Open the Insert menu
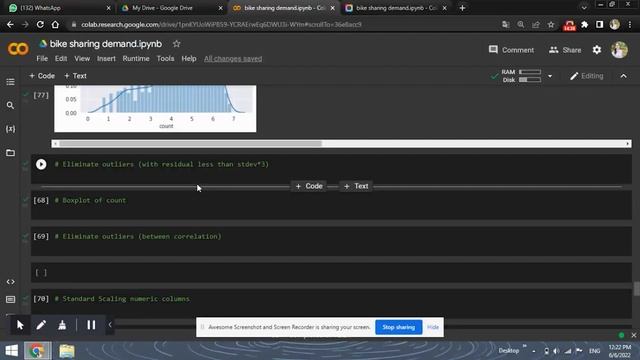This screenshot has height=360, width=640. click(x=106, y=59)
